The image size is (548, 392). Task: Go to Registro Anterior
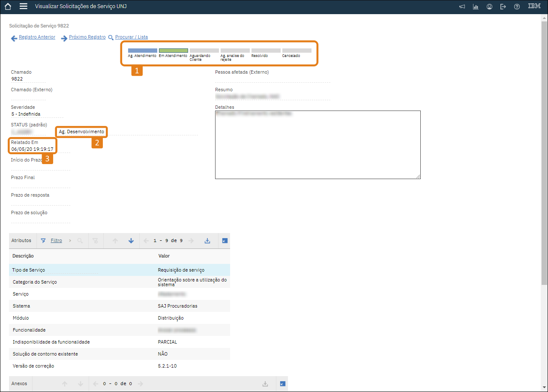pyautogui.click(x=37, y=37)
